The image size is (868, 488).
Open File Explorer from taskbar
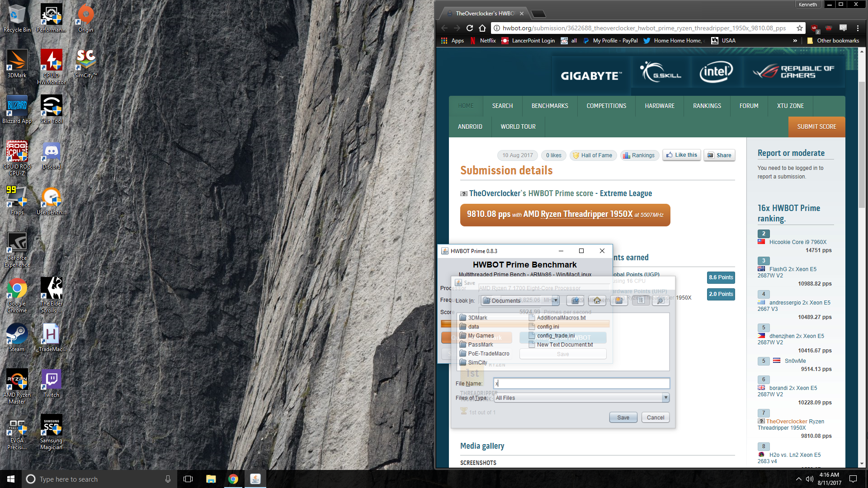tap(211, 479)
